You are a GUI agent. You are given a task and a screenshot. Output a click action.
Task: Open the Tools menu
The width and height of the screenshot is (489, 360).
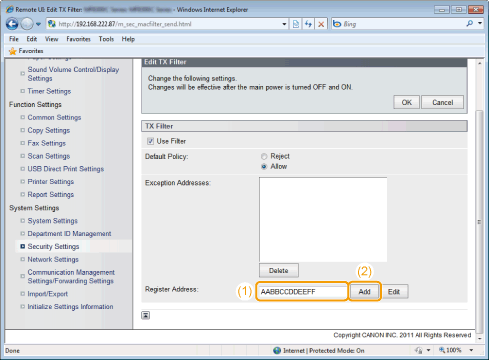(106, 39)
